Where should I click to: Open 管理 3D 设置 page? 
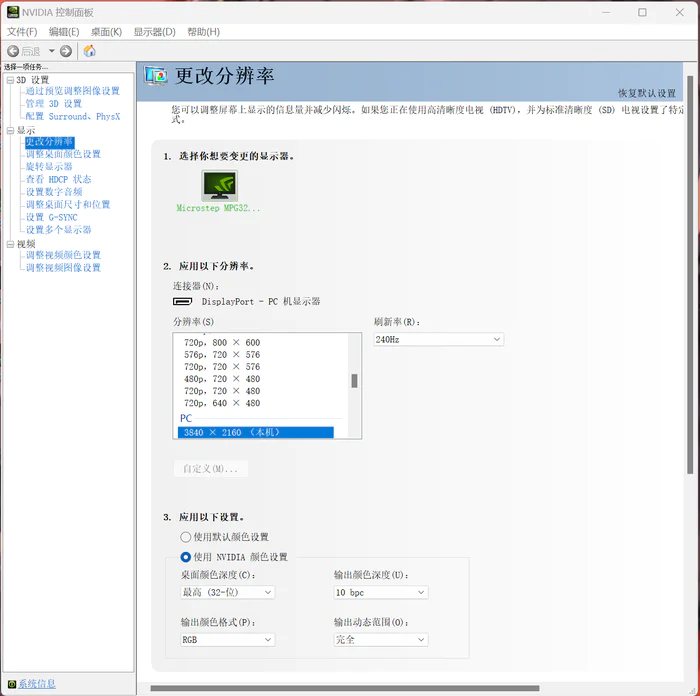point(54,104)
